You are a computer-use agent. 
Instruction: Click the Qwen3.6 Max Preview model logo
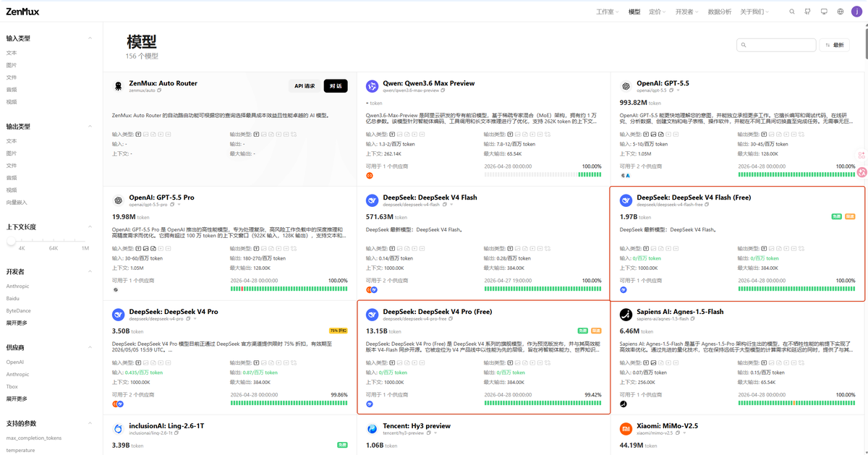372,86
